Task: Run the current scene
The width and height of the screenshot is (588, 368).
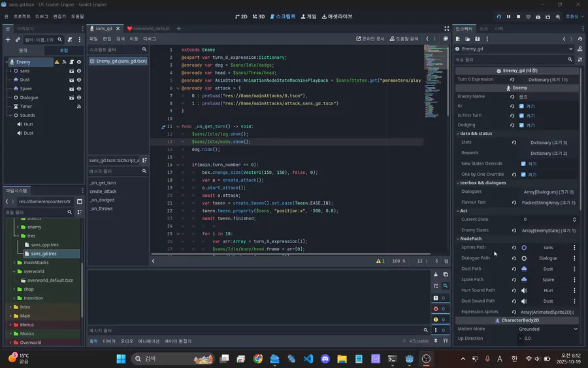Action: [x=538, y=16]
